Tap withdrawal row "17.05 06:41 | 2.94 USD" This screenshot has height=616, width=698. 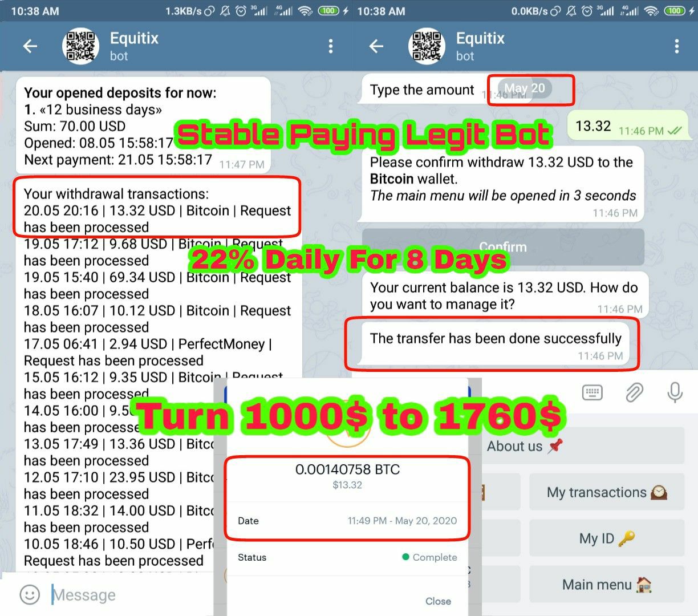point(148,352)
